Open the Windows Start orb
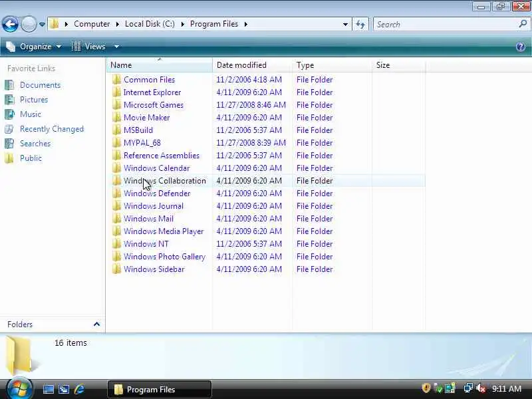 (19, 389)
